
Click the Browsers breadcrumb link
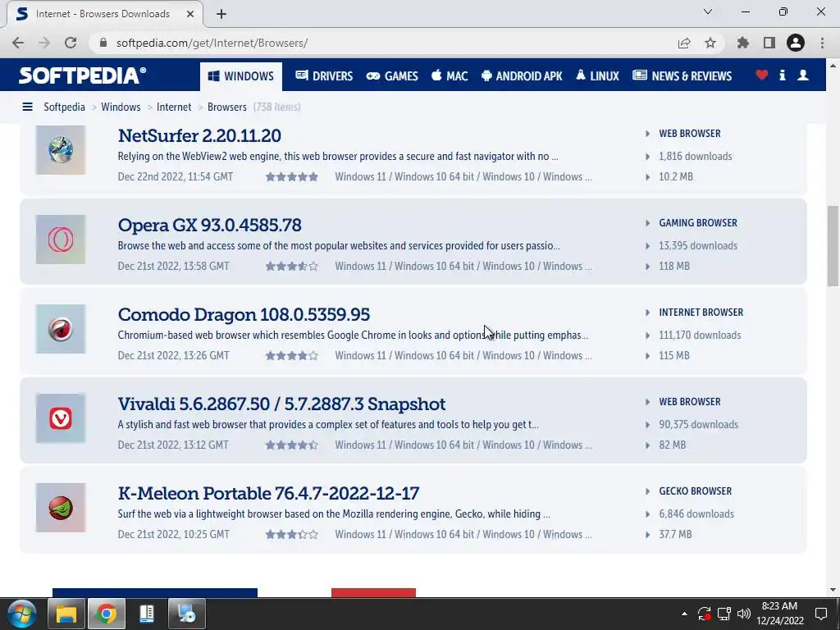[x=226, y=107]
